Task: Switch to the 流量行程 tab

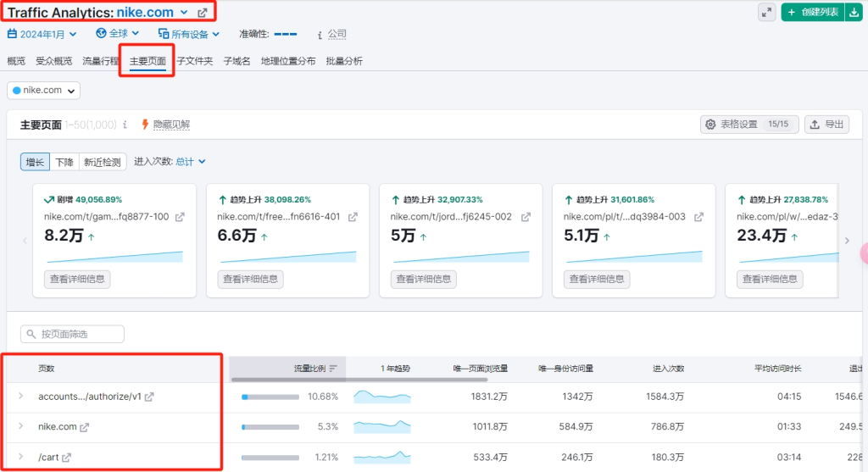Action: (100, 61)
